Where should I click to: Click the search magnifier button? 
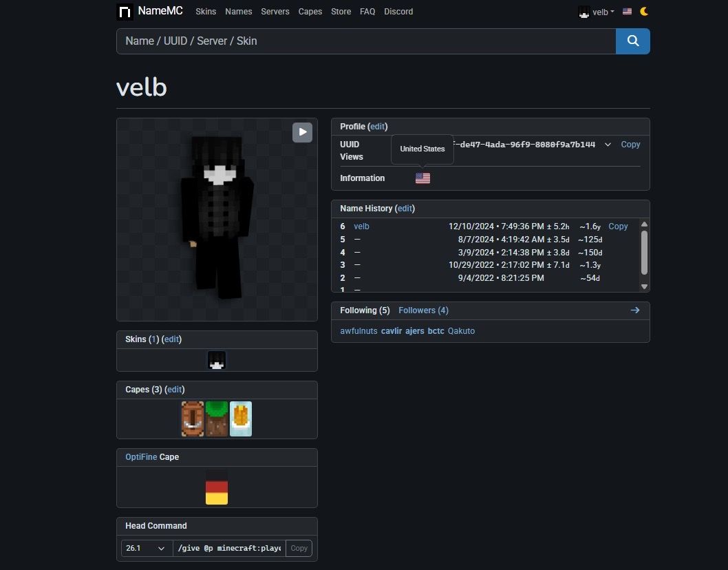633,41
